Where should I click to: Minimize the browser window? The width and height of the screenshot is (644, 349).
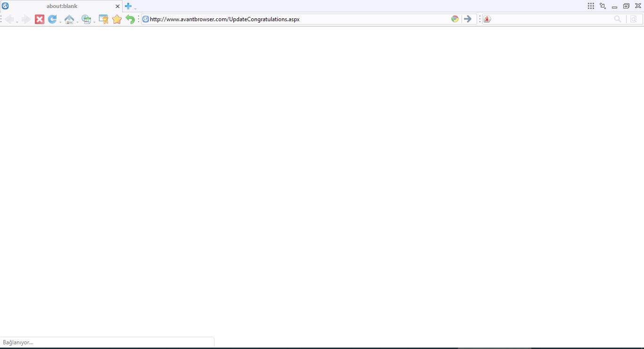(x=615, y=7)
